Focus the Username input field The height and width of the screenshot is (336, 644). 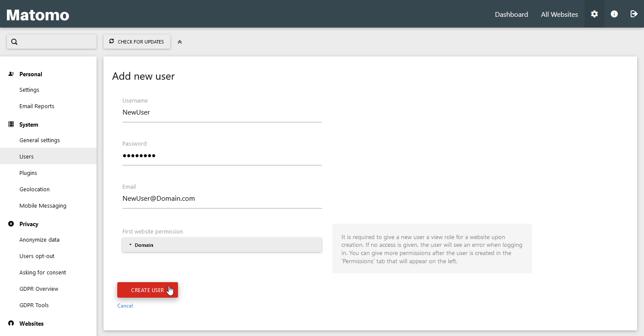pos(222,112)
